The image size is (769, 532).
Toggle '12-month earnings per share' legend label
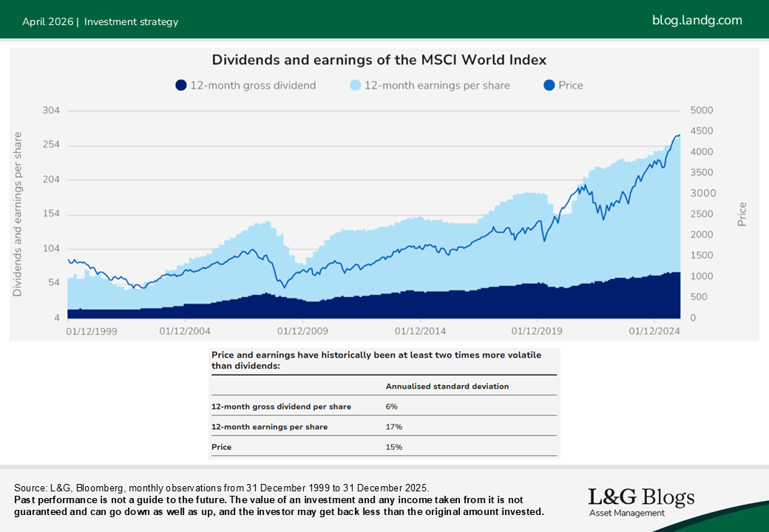click(437, 86)
